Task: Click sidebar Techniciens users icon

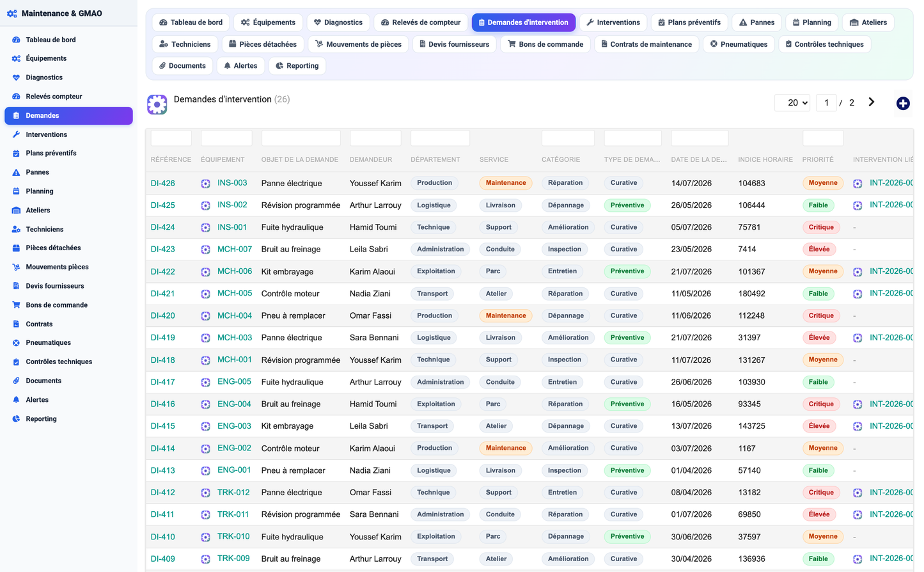Action: click(x=16, y=229)
